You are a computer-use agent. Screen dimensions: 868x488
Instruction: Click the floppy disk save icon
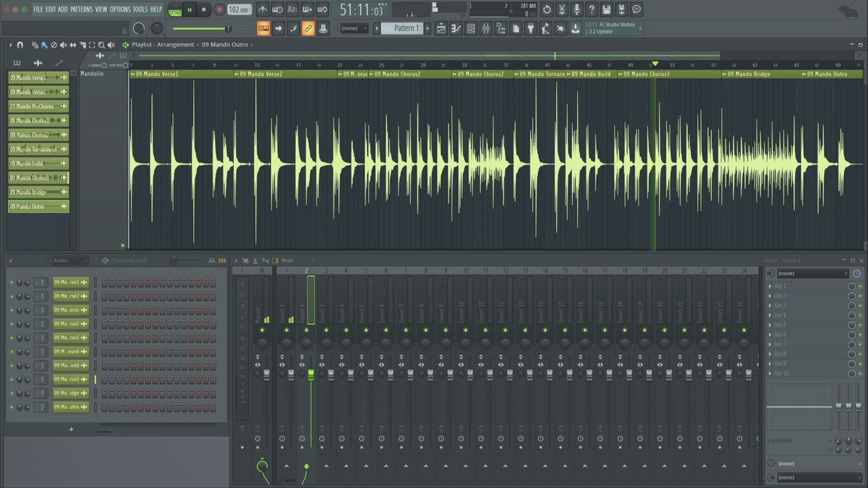click(x=606, y=10)
